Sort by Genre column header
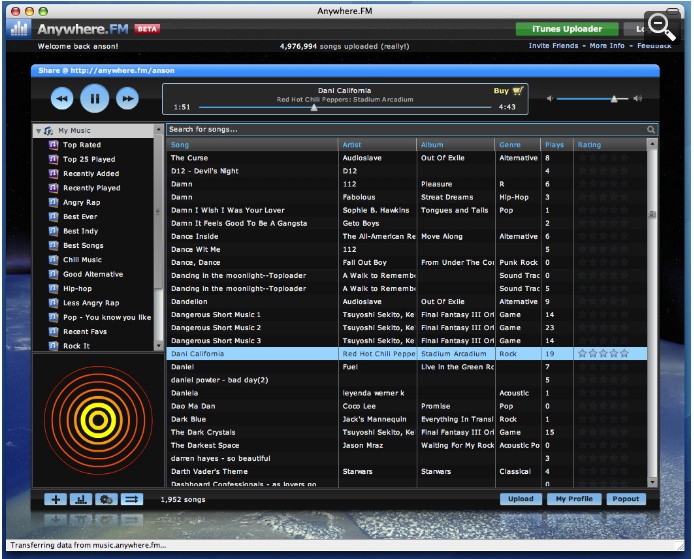The height and width of the screenshot is (559, 694). click(518, 145)
